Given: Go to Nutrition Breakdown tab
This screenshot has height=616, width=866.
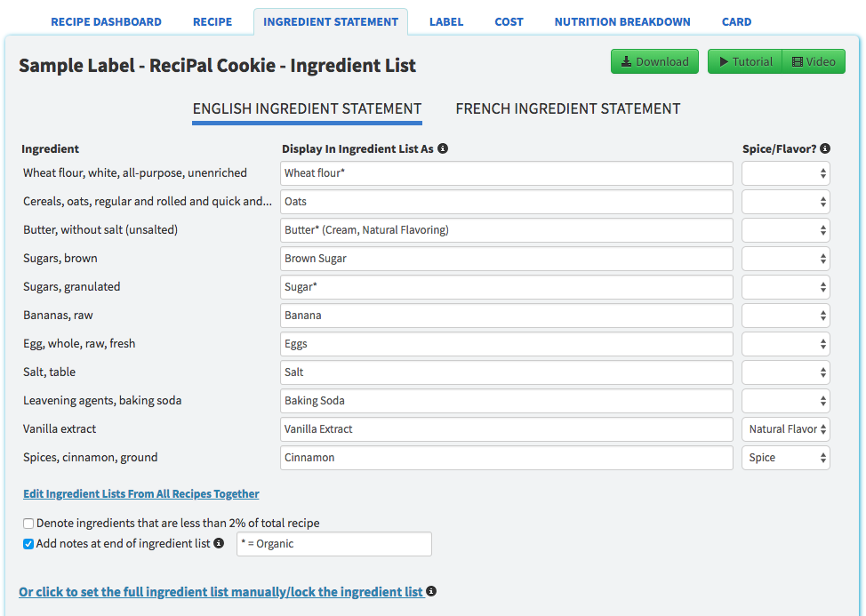Looking at the screenshot, I should pyautogui.click(x=621, y=21).
